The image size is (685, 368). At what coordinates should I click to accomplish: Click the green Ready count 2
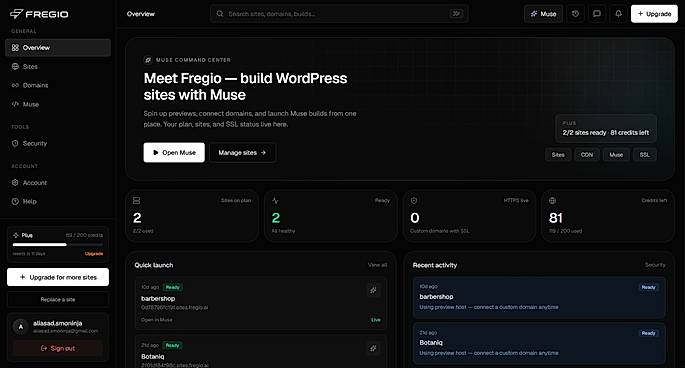pos(276,218)
